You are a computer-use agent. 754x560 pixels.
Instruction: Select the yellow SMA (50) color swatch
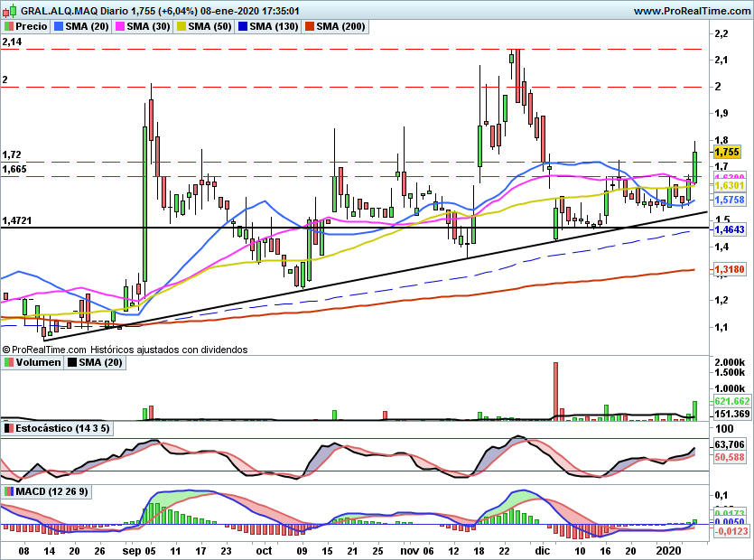pos(182,27)
